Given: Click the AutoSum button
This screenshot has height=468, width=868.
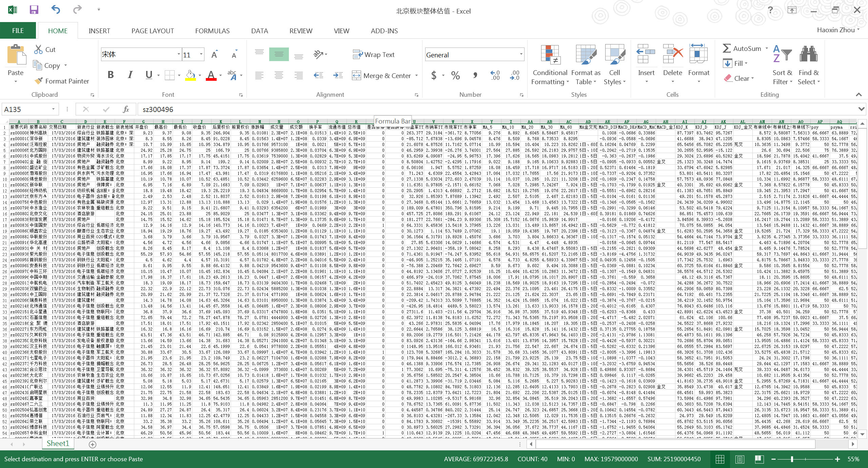Looking at the screenshot, I should point(742,49).
